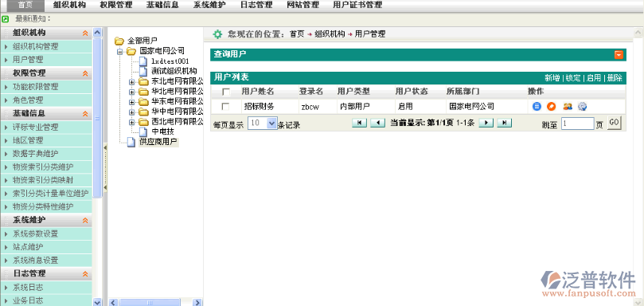Open the records-per-page dropdown showing 10
The width and height of the screenshot is (644, 306).
[263, 123]
